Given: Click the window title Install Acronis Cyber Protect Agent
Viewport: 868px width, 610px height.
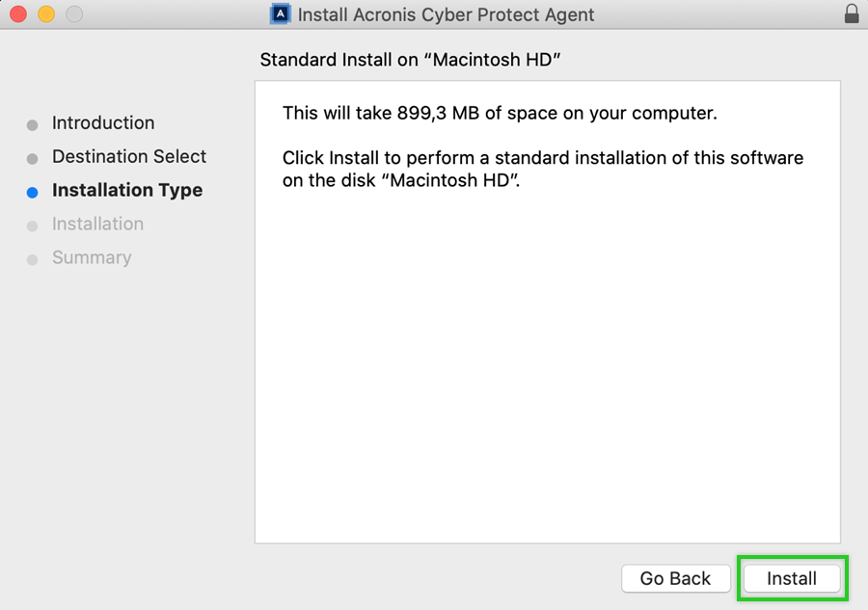Looking at the screenshot, I should coord(446,15).
